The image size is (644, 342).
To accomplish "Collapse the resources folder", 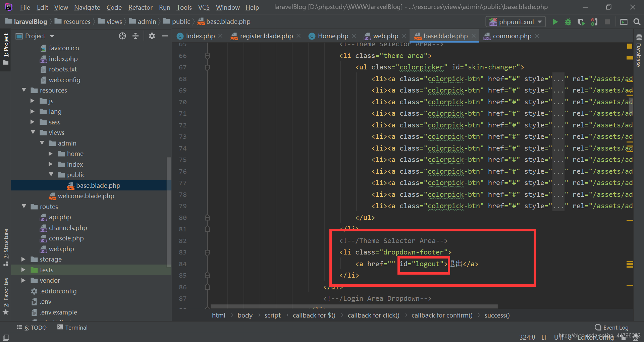I will tap(24, 90).
